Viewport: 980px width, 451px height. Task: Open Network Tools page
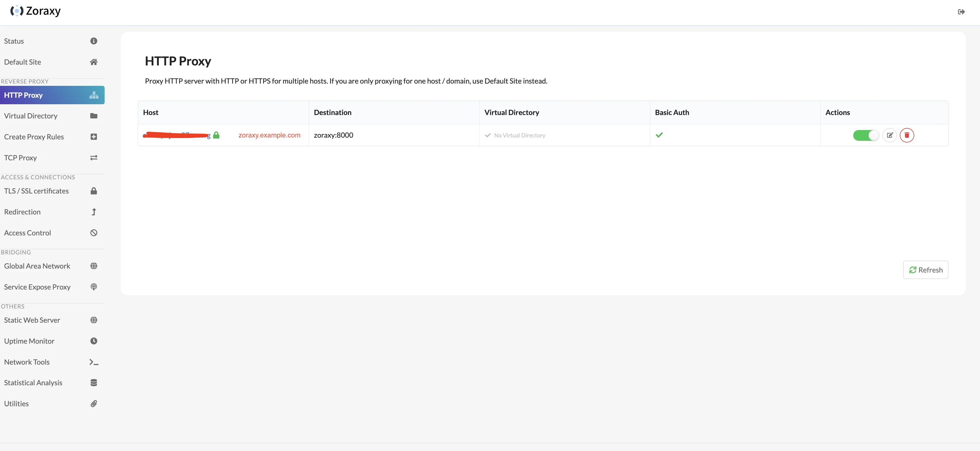[52, 362]
